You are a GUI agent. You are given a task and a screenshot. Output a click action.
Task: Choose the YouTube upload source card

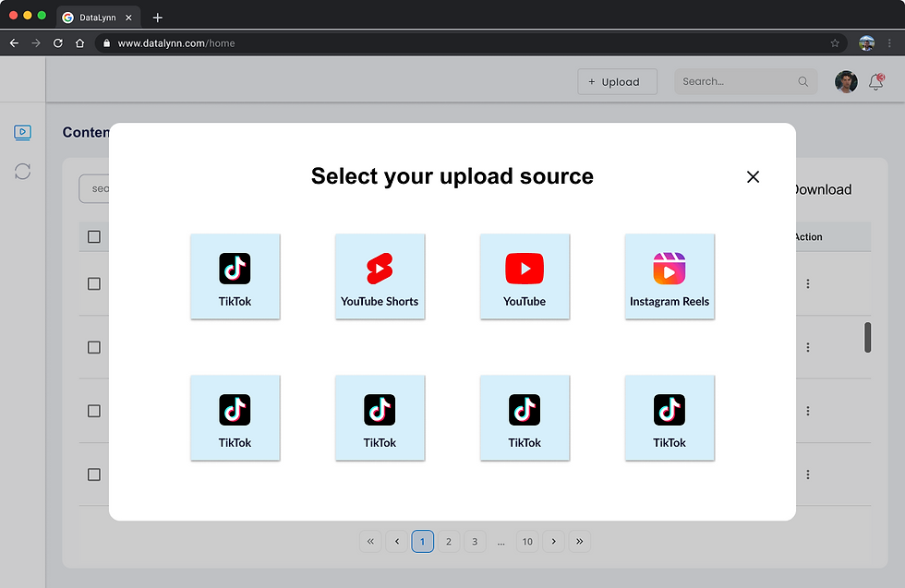pos(525,276)
